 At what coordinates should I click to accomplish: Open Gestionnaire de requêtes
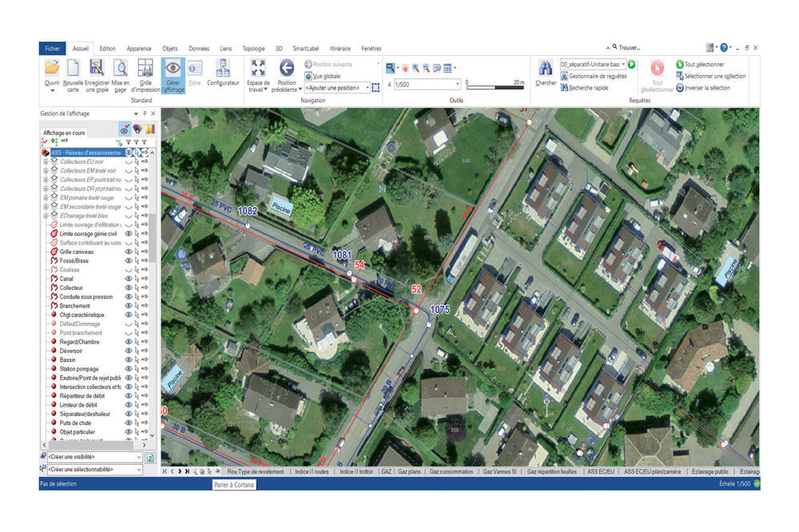pyautogui.click(x=594, y=76)
